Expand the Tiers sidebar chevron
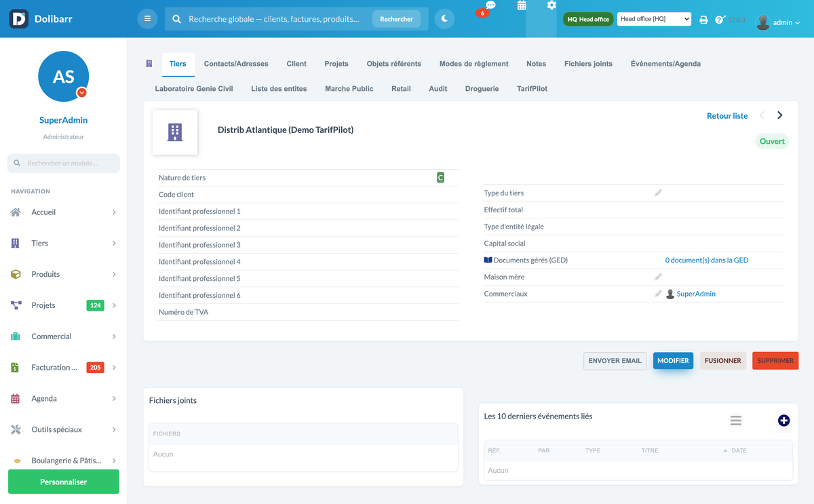The image size is (814, 504). (x=114, y=244)
